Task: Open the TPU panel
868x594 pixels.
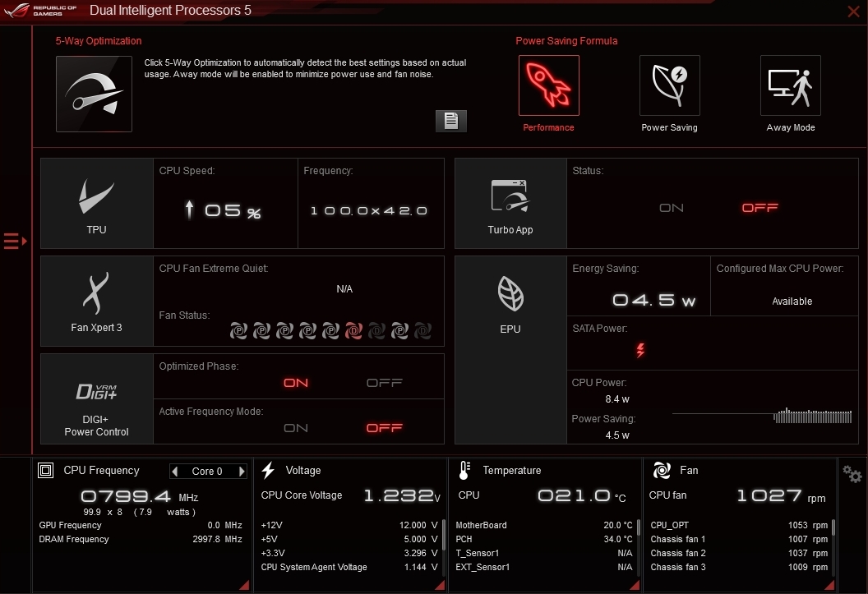Action: point(96,203)
